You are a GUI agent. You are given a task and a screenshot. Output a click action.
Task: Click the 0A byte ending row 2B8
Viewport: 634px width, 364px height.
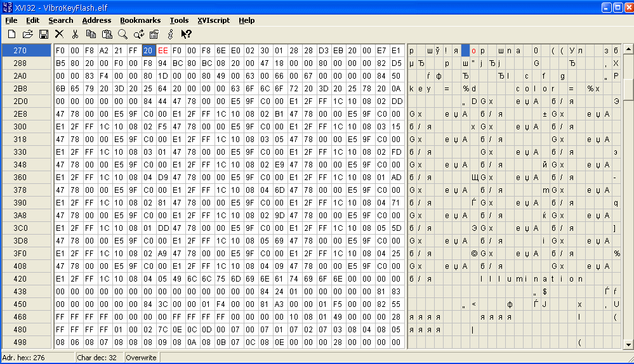(396, 89)
